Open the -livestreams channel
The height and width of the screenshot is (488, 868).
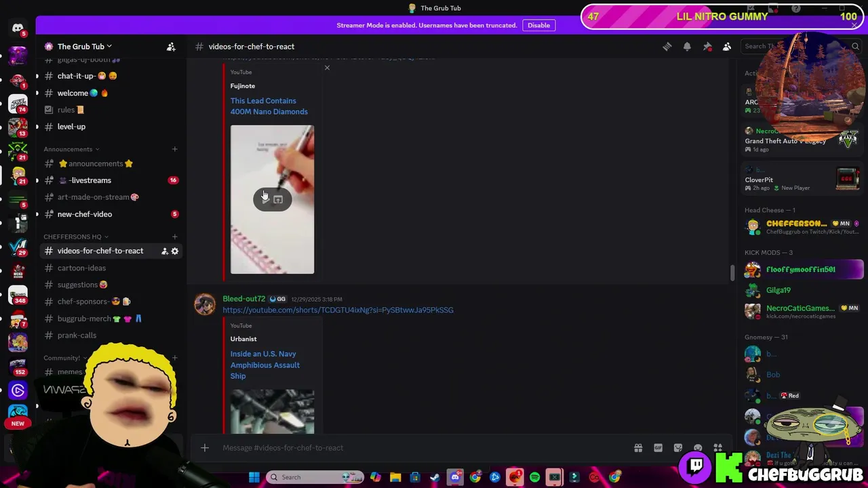click(x=108, y=180)
